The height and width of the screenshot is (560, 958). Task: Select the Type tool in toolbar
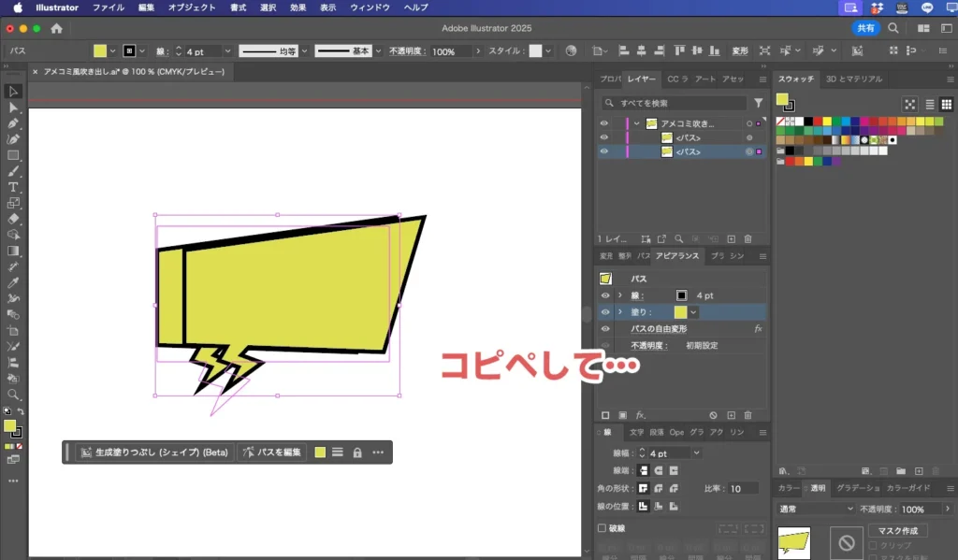click(x=13, y=187)
